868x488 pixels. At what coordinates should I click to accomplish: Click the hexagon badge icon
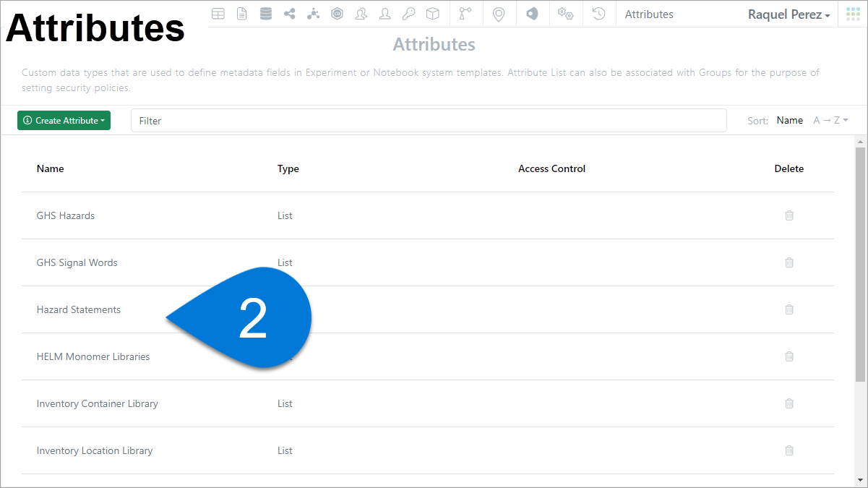337,14
